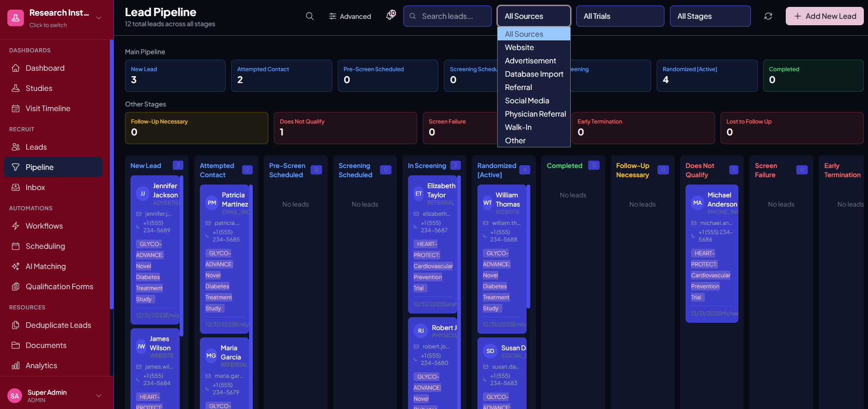Click Randomized [Active] stage summary card
868x409 pixels.
[707, 76]
